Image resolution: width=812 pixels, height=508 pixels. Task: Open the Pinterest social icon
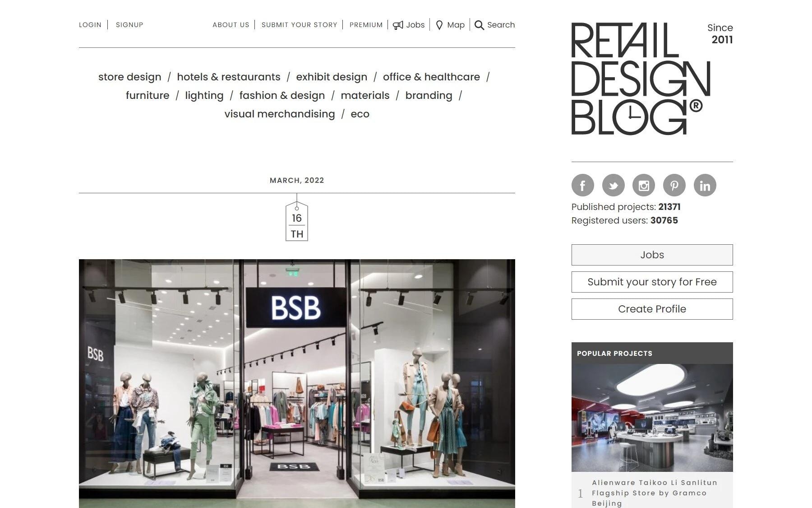(x=674, y=185)
